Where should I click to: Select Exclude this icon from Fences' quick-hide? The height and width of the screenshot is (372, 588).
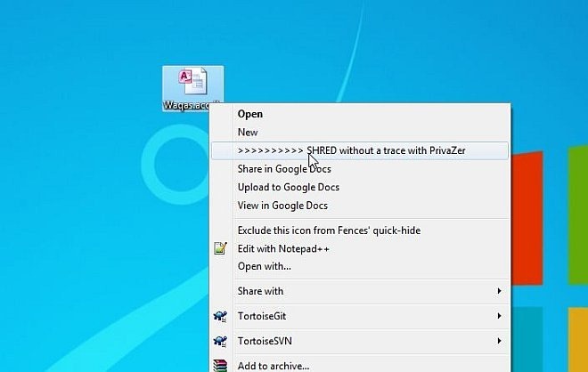coord(360,230)
